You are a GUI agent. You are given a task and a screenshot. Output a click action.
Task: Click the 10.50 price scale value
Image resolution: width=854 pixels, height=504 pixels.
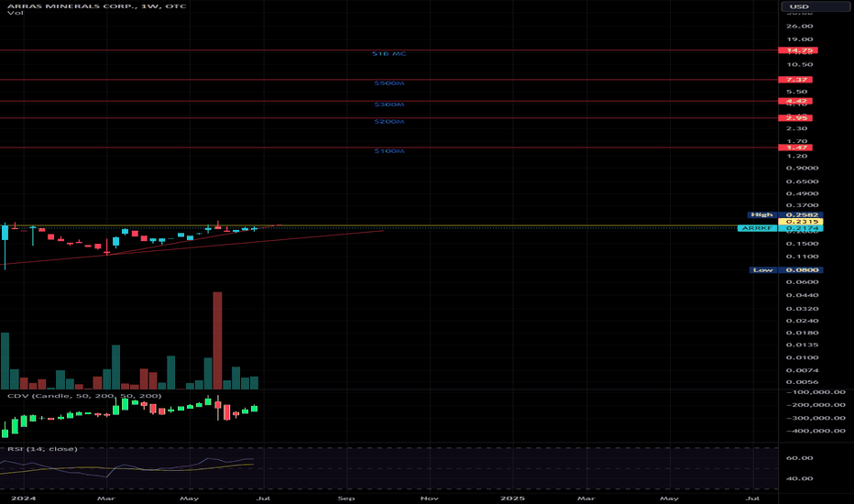tap(800, 64)
